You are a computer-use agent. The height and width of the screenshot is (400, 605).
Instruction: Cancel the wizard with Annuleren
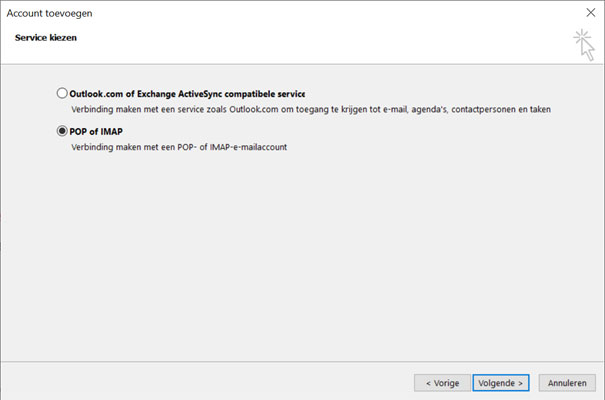pos(567,383)
